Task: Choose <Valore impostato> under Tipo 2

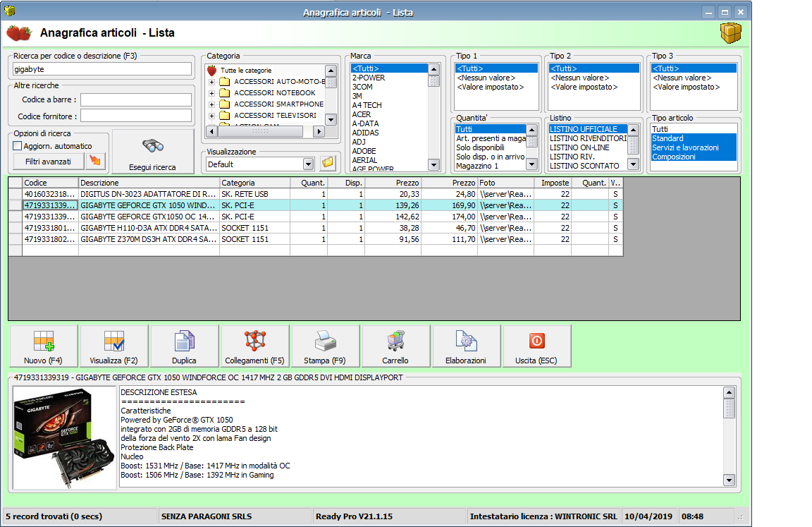Action: coord(593,87)
